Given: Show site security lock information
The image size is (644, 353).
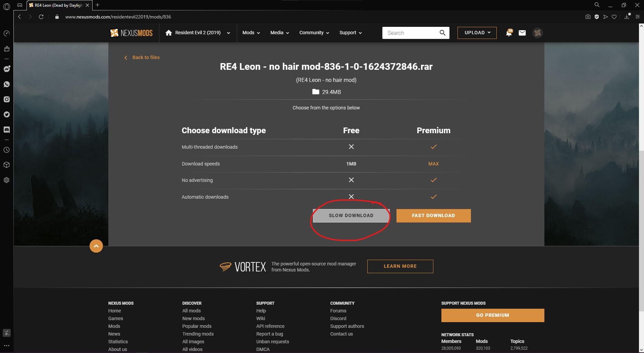Looking at the screenshot, I should coord(57,17).
